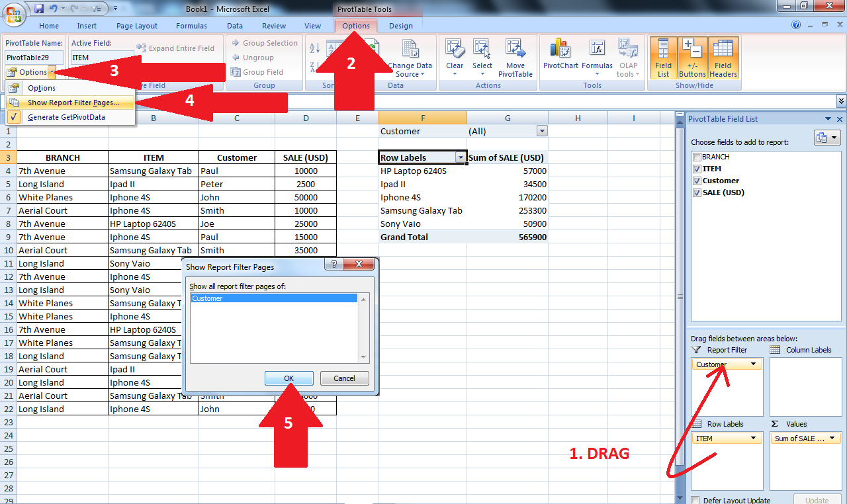Click the PivotTable Name input field
Screen dimensions: 847x504
coord(34,58)
